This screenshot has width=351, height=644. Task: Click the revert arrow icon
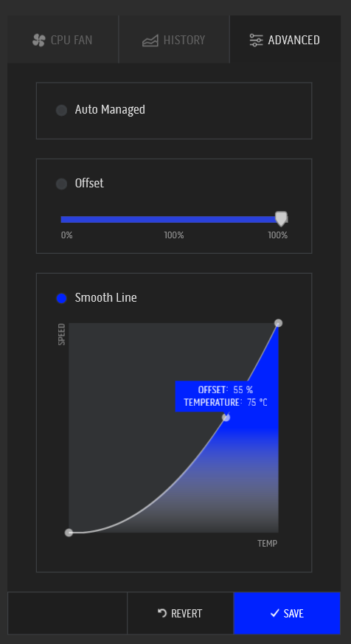[x=162, y=613]
